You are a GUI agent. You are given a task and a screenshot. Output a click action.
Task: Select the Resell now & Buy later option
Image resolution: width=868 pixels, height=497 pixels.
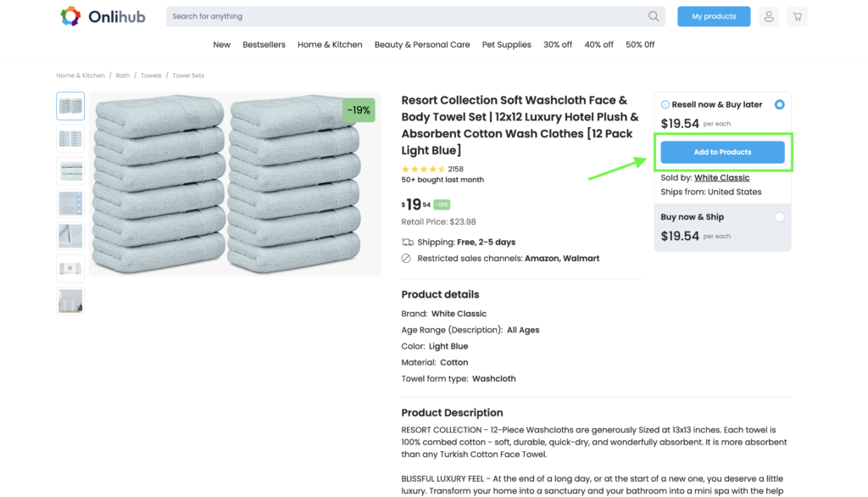[x=779, y=105]
